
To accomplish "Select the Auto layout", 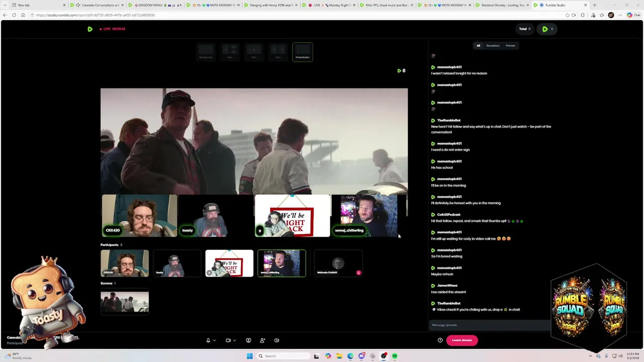I will [230, 52].
